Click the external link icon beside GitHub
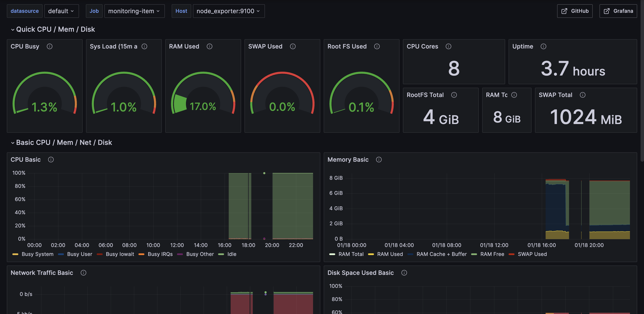This screenshot has width=644, height=314. click(564, 11)
